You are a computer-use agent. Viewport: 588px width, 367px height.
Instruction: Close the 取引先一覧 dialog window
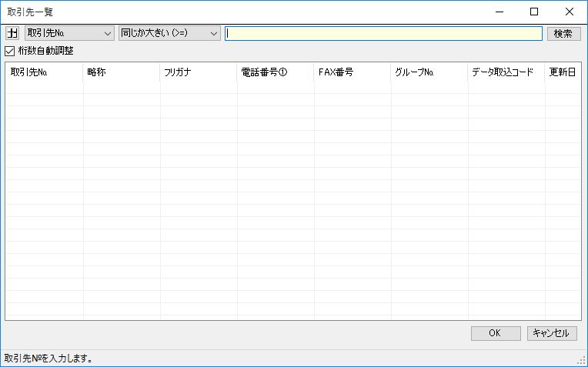(569, 12)
